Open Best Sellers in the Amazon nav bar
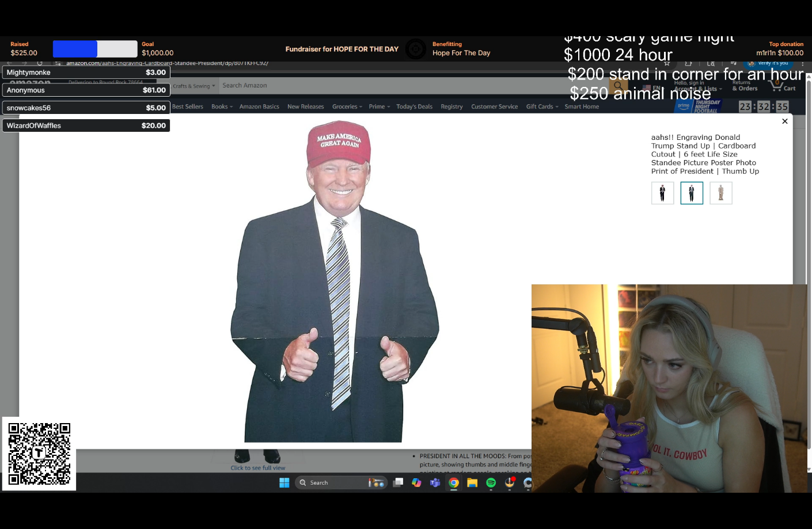Image resolution: width=812 pixels, height=529 pixels. [x=188, y=106]
